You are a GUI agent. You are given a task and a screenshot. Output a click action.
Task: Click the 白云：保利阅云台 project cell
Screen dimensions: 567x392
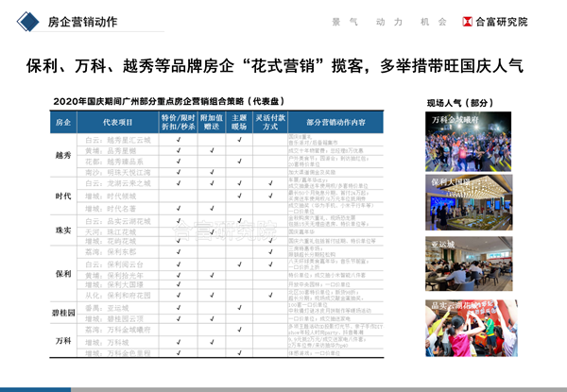[x=118, y=264]
